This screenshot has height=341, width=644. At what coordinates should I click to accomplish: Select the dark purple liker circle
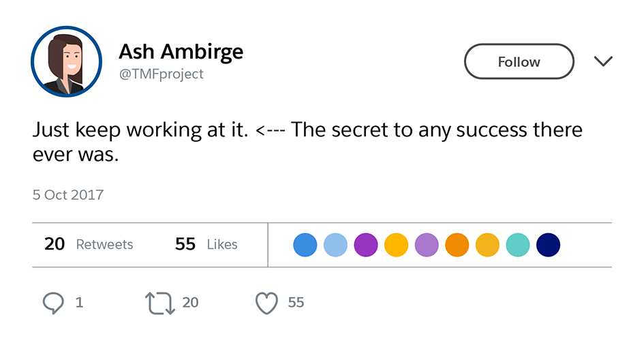[x=366, y=245]
